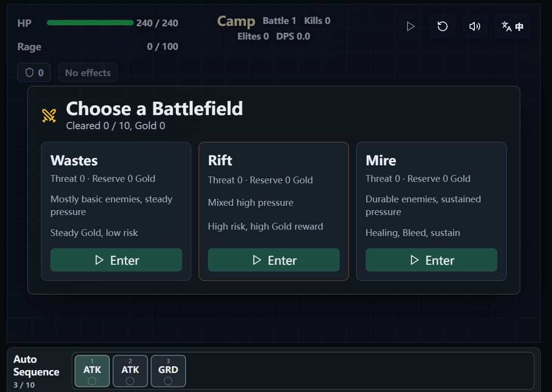Viewport: 552px width, 392px height.
Task: Select second ATK sequence slot
Action: tap(130, 371)
